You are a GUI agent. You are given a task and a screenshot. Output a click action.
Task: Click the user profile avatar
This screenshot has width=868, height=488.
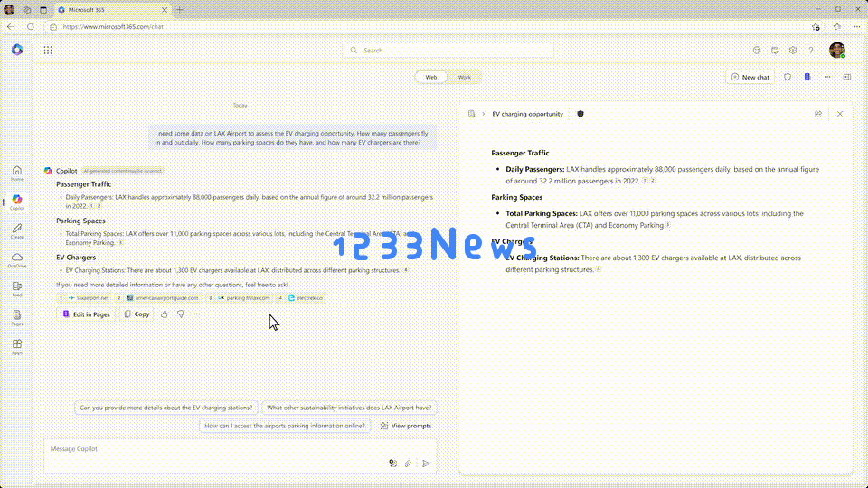837,50
